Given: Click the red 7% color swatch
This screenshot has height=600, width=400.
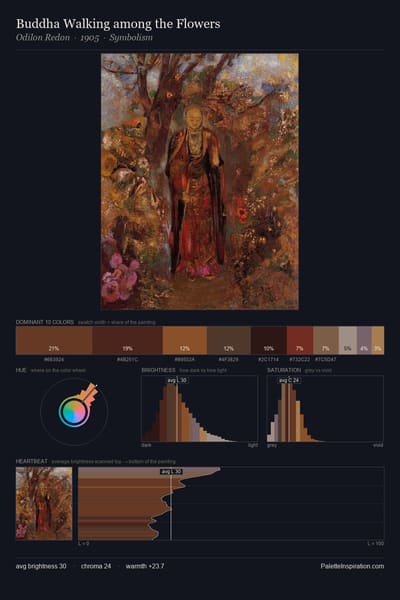Looking at the screenshot, I should (x=300, y=340).
